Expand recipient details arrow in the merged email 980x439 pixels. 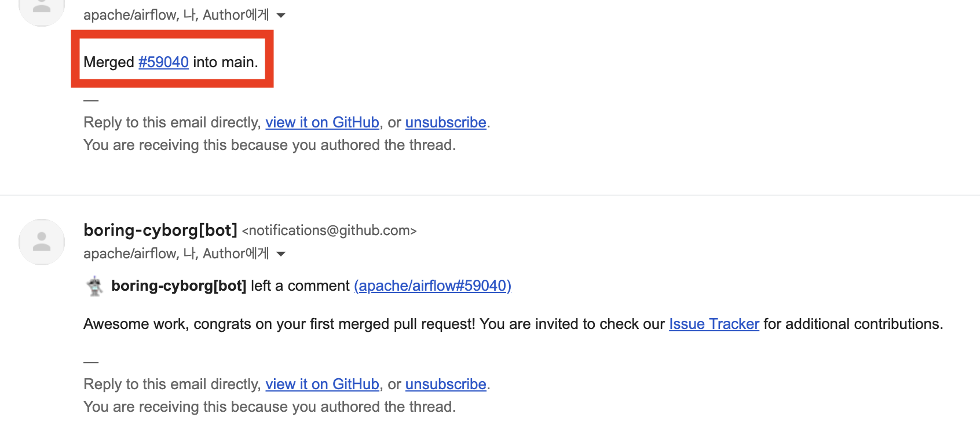pyautogui.click(x=281, y=16)
